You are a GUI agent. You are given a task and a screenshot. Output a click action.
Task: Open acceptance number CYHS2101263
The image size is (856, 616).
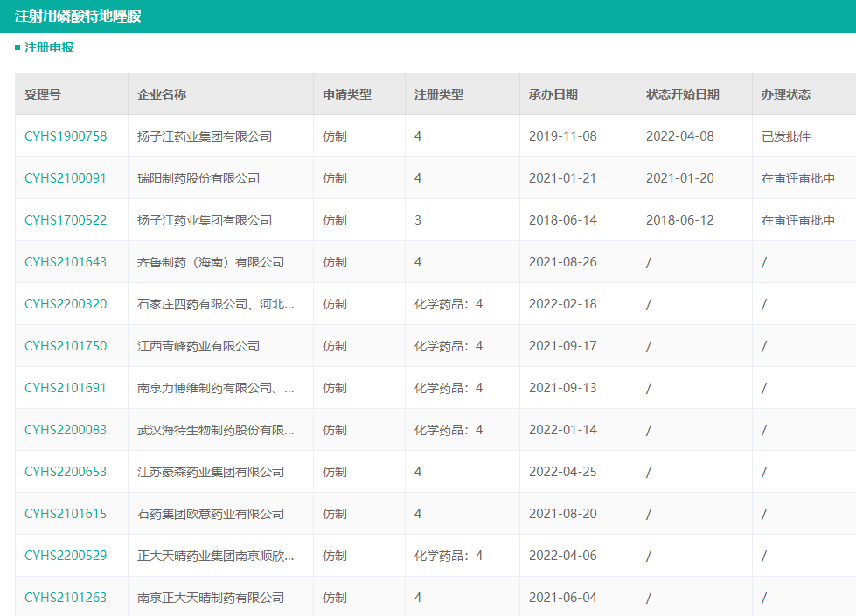click(x=66, y=598)
